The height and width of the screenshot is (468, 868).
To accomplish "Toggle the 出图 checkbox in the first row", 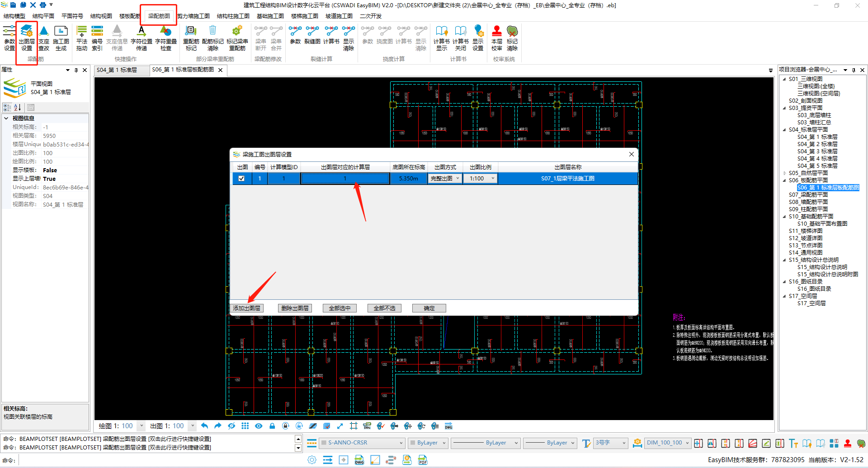I will tap(241, 179).
